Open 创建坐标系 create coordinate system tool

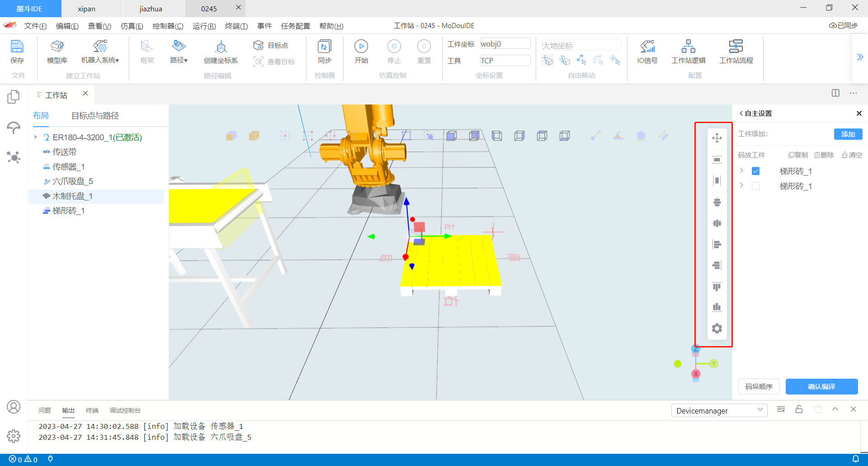pos(221,52)
